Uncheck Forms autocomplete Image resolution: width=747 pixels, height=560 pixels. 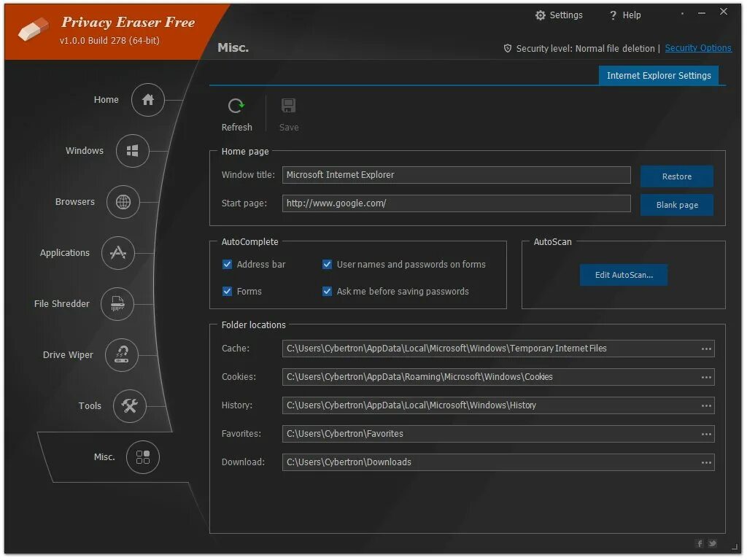point(228,291)
